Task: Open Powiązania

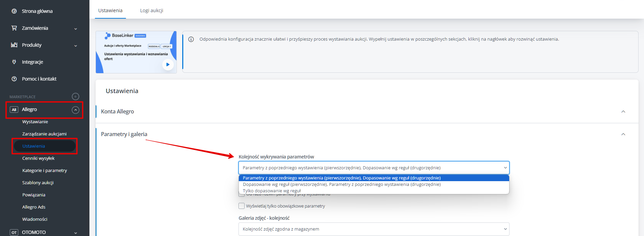Action: [x=34, y=195]
